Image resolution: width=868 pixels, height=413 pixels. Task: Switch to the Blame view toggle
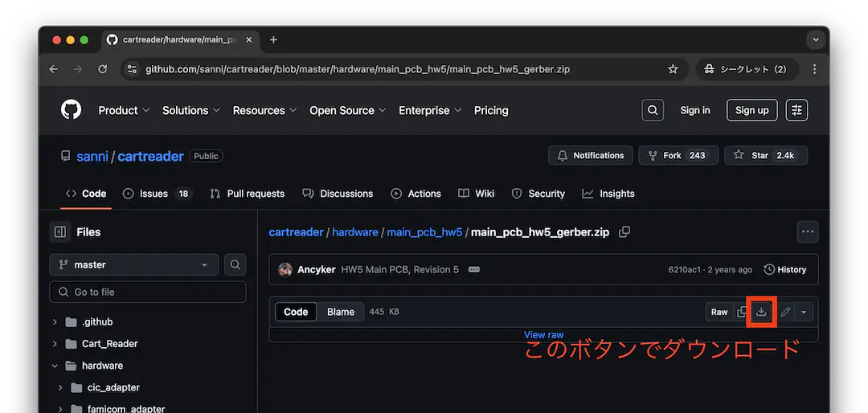[341, 312]
